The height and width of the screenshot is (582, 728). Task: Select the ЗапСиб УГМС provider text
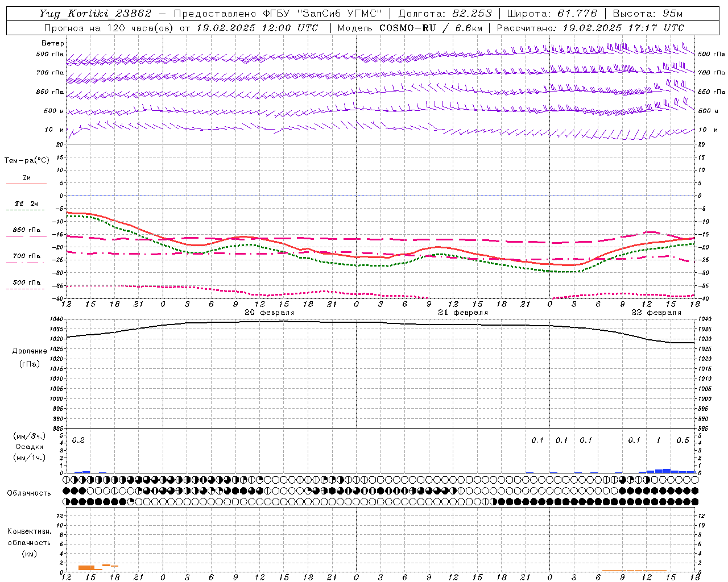point(340,14)
